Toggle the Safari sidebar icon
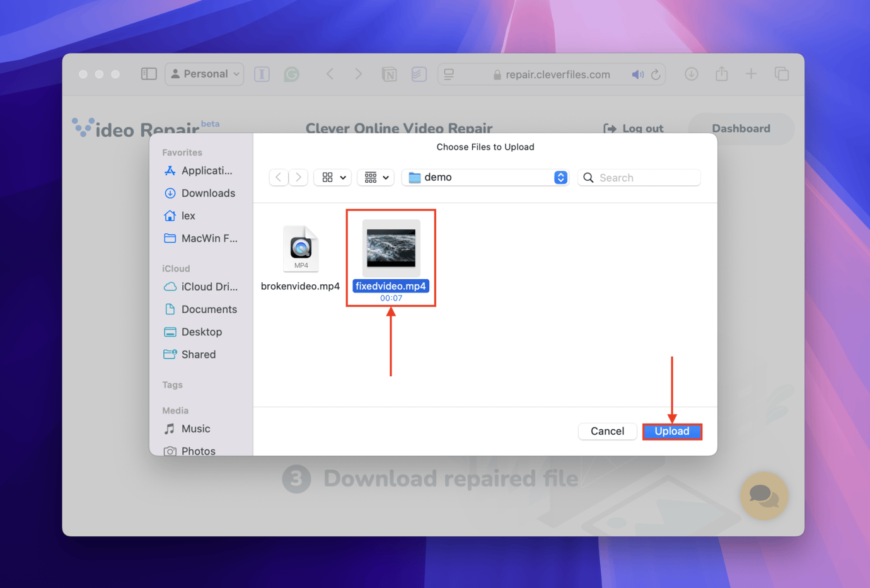This screenshot has height=588, width=870. coord(149,74)
